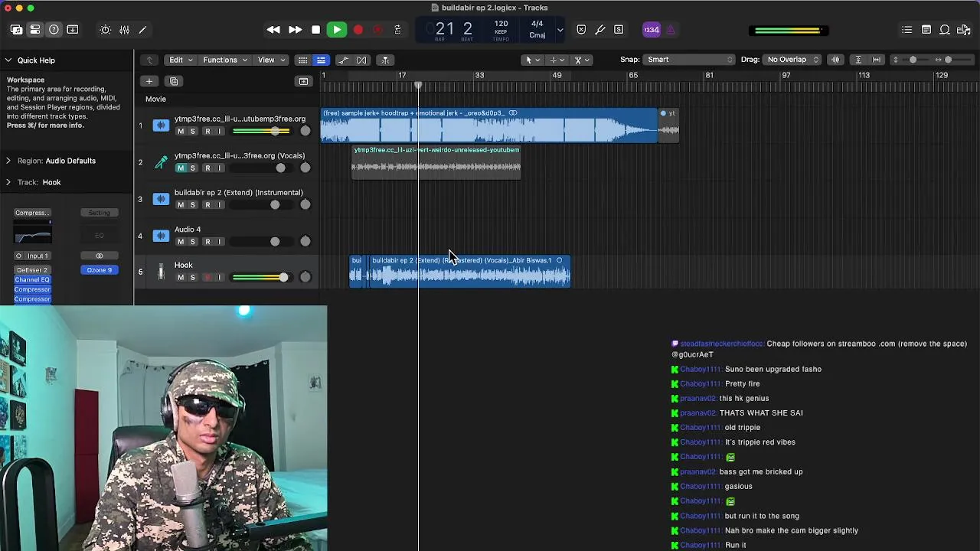The height and width of the screenshot is (551, 980).
Task: Open the Scissors tool menu
Action: [581, 60]
